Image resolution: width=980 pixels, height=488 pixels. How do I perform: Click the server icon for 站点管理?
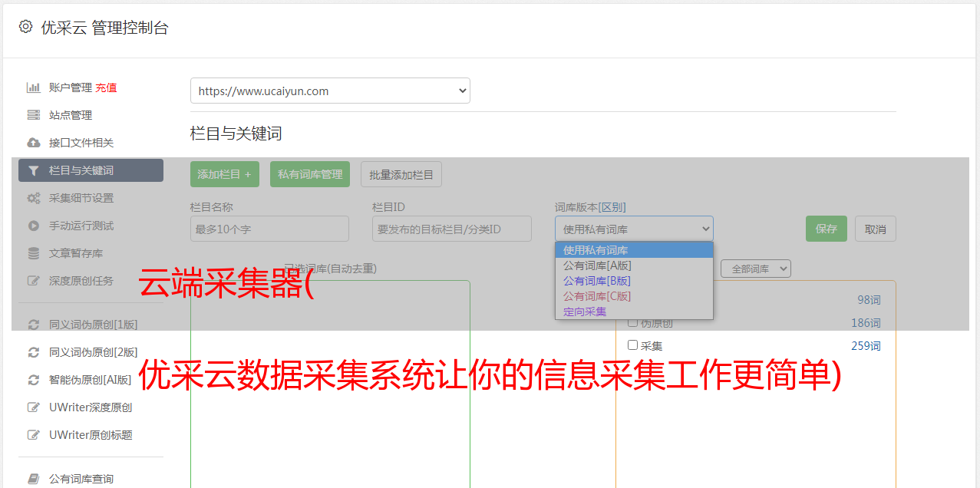33,115
